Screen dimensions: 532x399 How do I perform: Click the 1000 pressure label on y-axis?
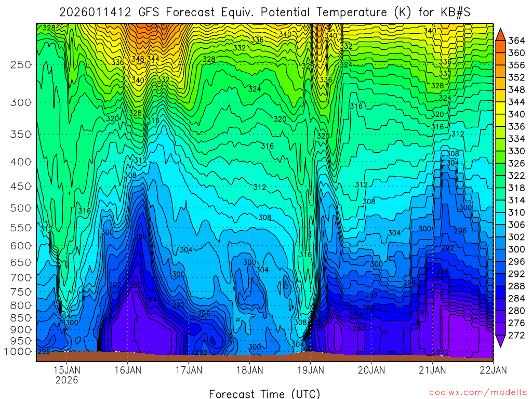click(18, 352)
